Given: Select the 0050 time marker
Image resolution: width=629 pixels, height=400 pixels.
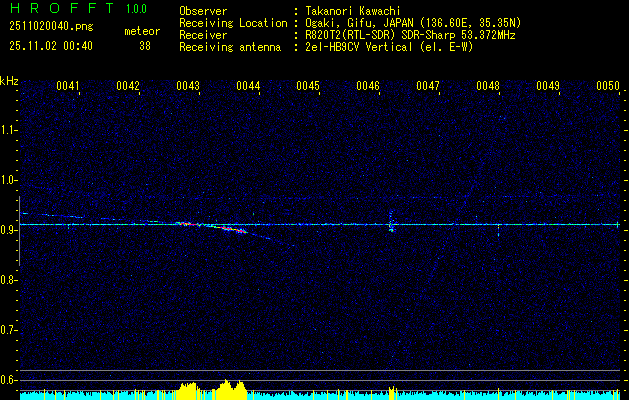Looking at the screenshot, I should 608,87.
